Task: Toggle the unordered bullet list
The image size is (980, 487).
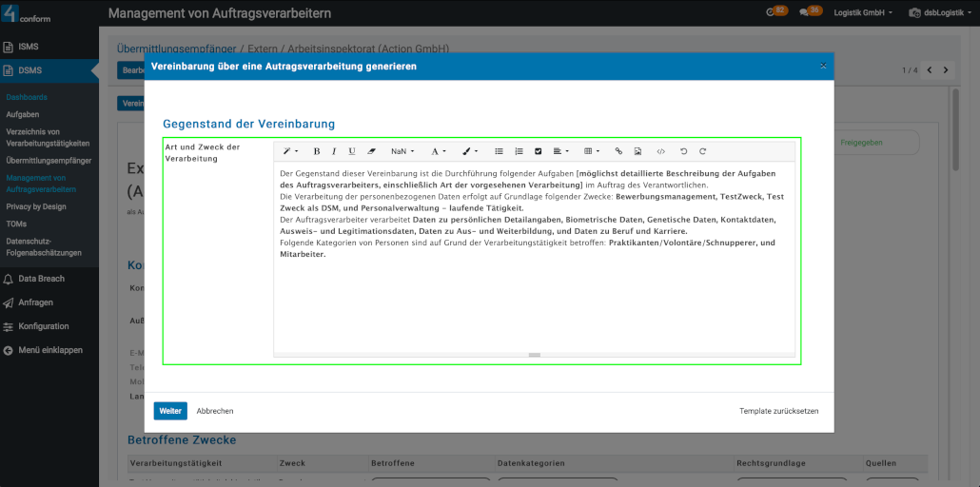Action: [x=499, y=151]
